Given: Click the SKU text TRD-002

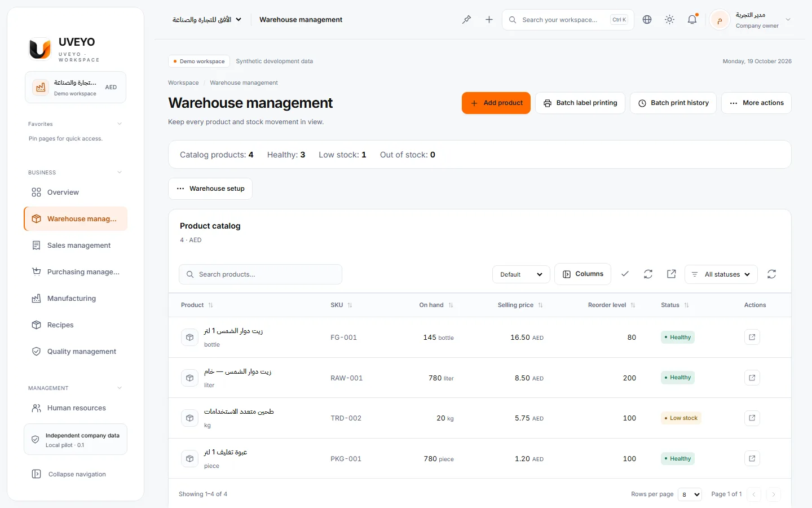Looking at the screenshot, I should point(346,418).
